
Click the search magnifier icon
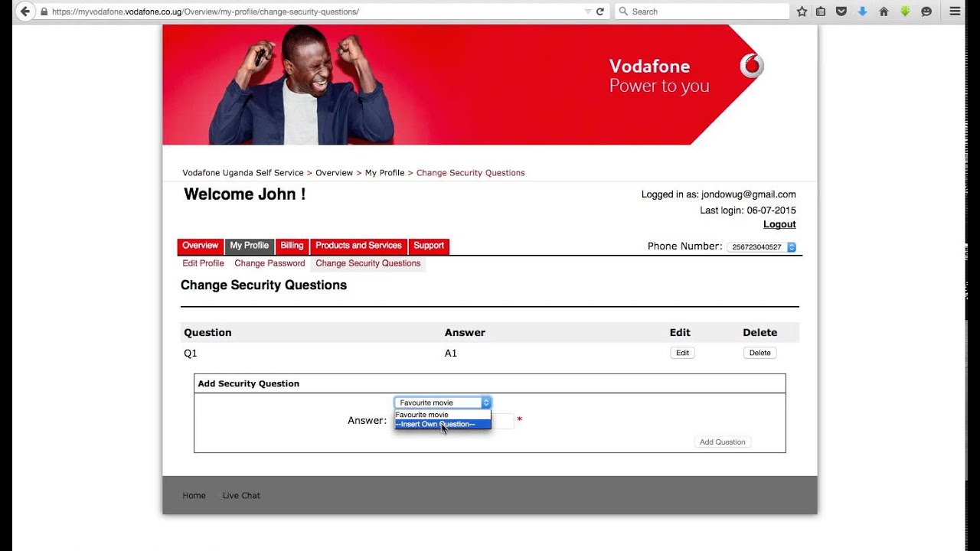click(623, 11)
